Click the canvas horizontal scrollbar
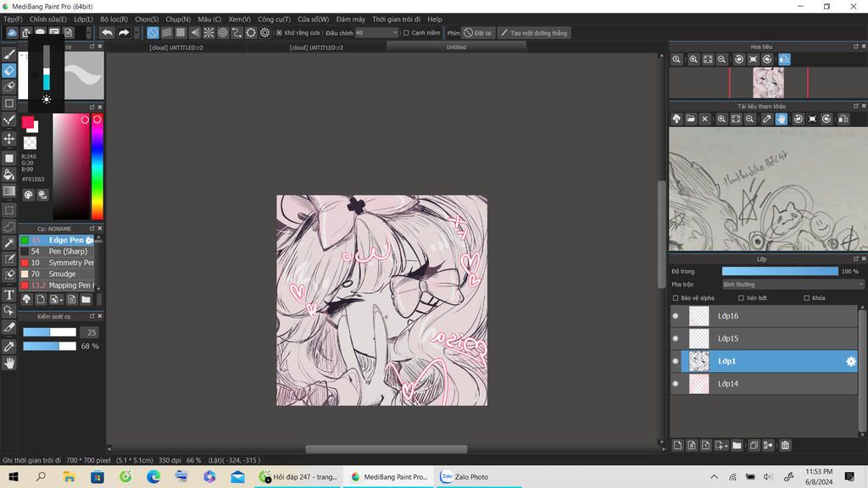The height and width of the screenshot is (488, 868). pos(386,449)
